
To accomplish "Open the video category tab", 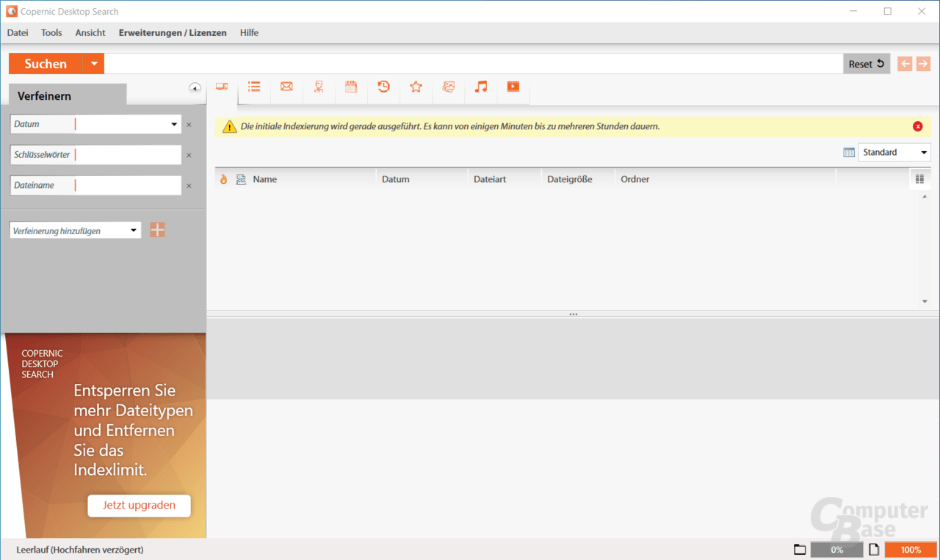I will [x=513, y=87].
